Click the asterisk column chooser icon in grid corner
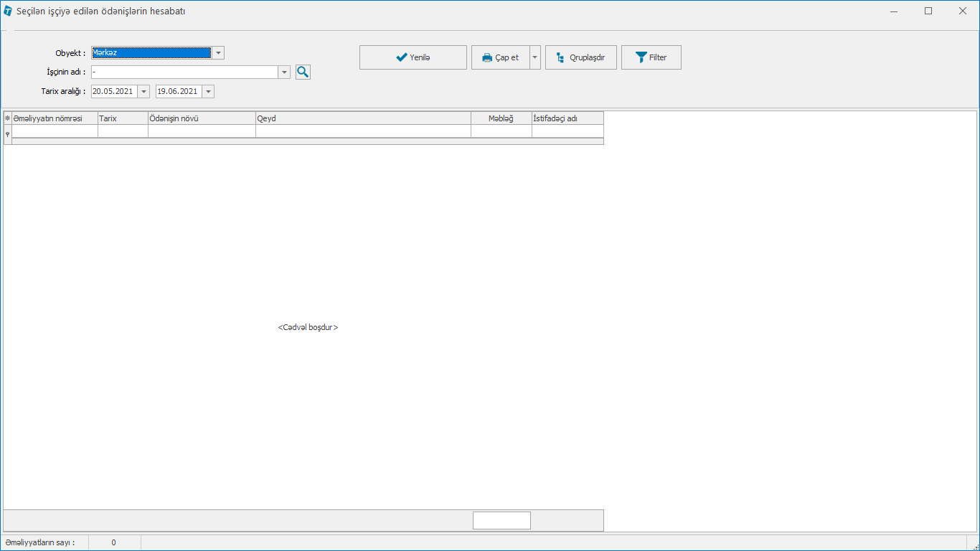The image size is (980, 551). [x=8, y=118]
